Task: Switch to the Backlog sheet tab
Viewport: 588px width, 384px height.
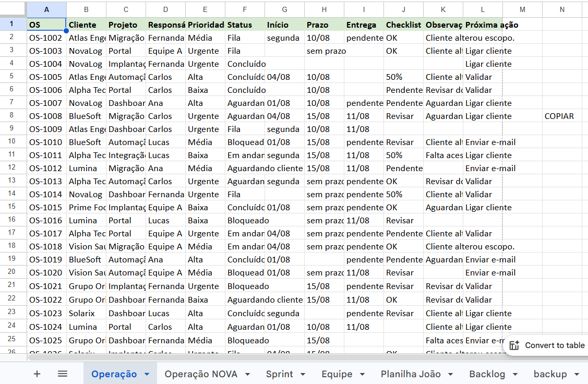Action: coord(487,374)
